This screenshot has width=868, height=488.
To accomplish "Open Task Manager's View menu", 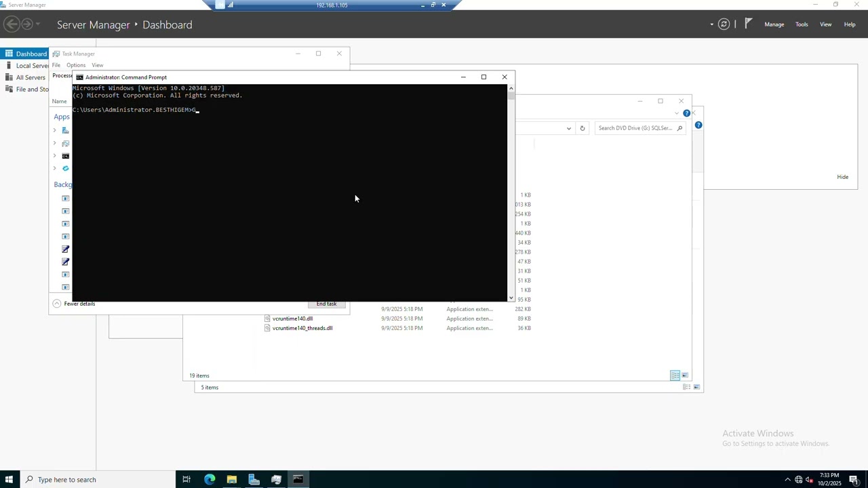I will pos(98,65).
